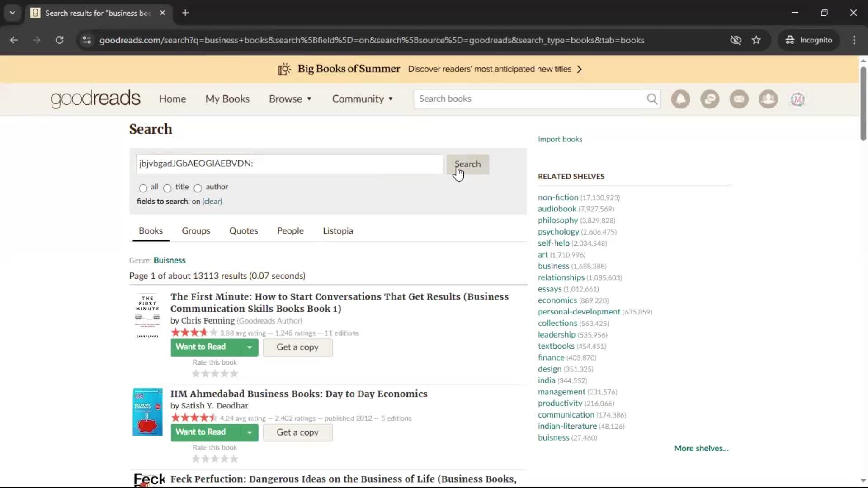Open the messages envelope icon

click(739, 99)
